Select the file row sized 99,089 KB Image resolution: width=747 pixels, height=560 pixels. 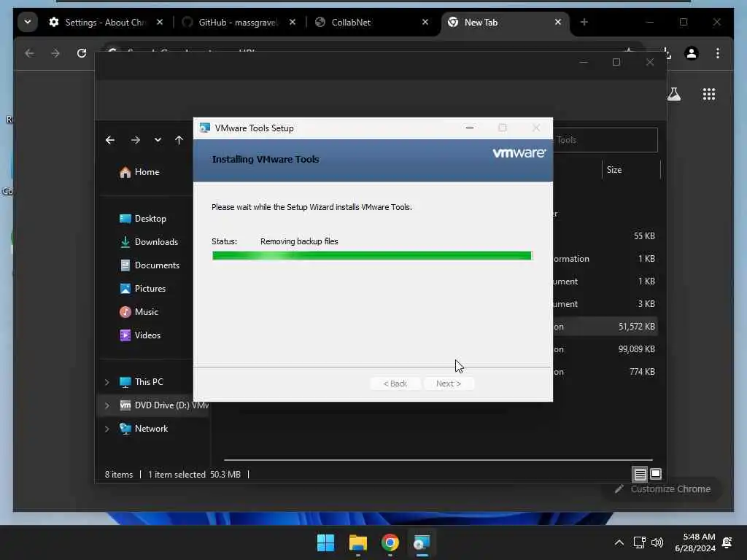[604, 349]
